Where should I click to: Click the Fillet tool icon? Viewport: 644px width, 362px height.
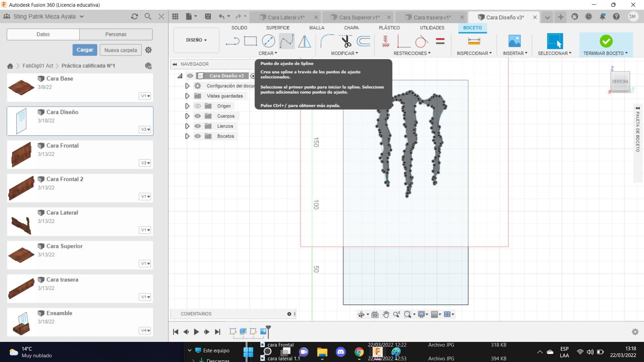tap(327, 41)
